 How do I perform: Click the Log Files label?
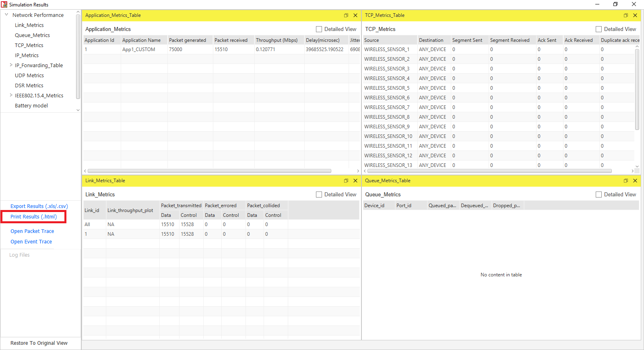click(19, 255)
